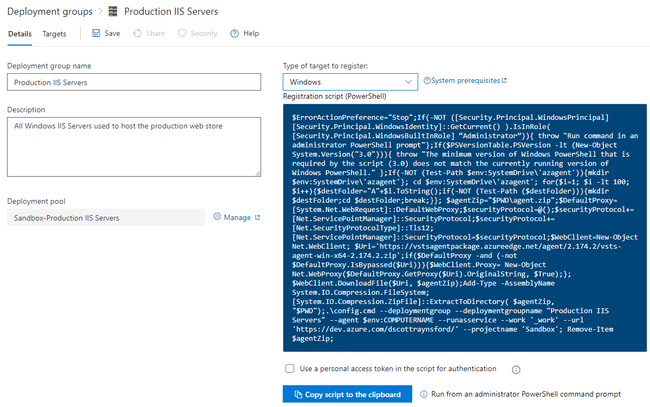Viewport: 650px width, 407px height.
Task: Click the external link icon after System prerequisites
Action: (504, 80)
